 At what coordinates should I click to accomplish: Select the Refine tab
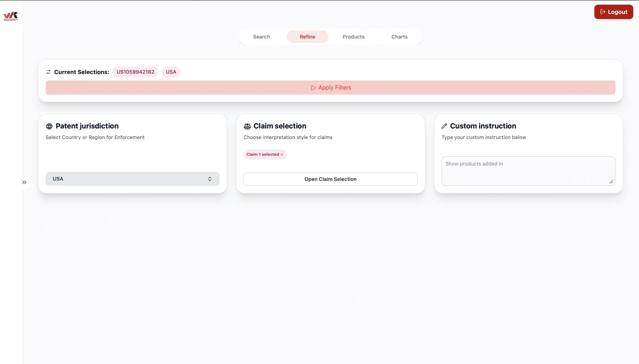coord(307,37)
